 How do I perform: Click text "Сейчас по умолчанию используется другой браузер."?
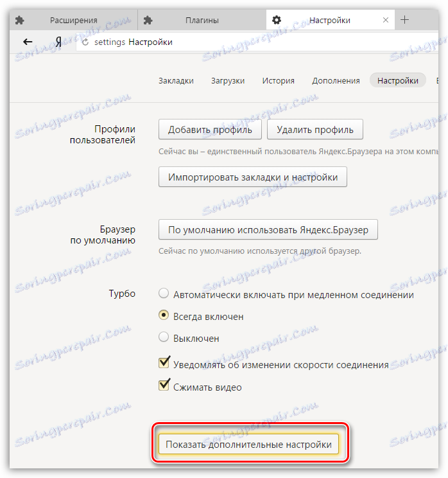(260, 251)
